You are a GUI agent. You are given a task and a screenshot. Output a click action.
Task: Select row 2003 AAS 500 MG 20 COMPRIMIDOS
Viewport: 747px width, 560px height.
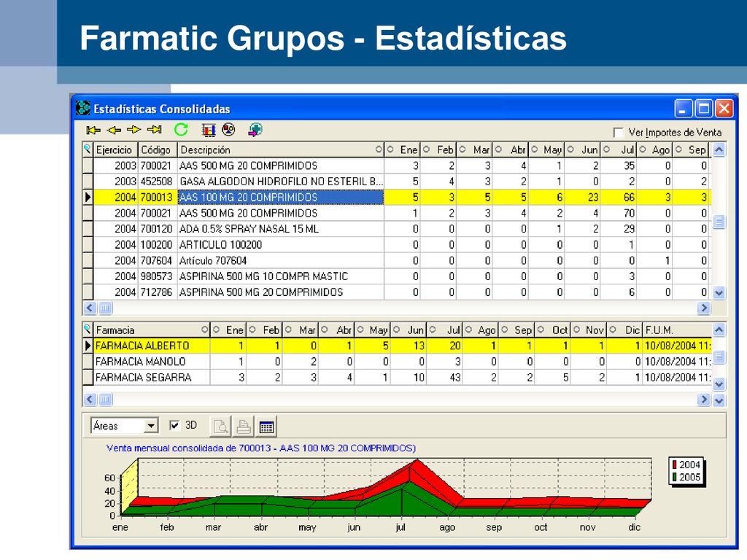(x=398, y=166)
